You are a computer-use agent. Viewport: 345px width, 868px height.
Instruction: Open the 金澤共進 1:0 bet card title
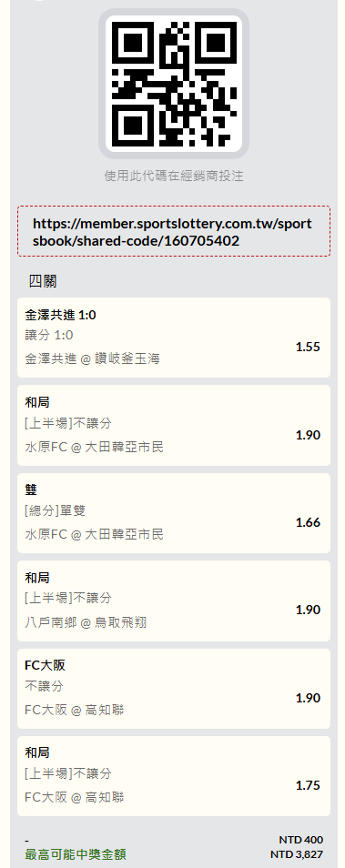pos(60,315)
